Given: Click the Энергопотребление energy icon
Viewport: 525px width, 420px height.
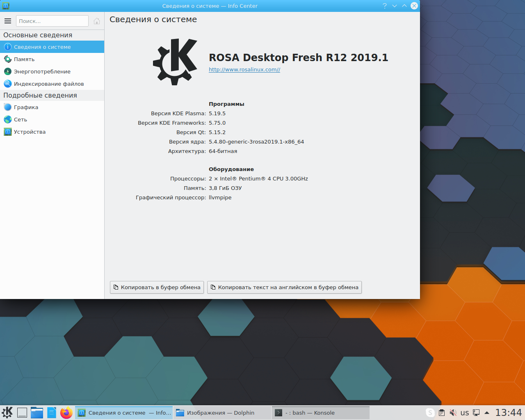Looking at the screenshot, I should coord(7,71).
